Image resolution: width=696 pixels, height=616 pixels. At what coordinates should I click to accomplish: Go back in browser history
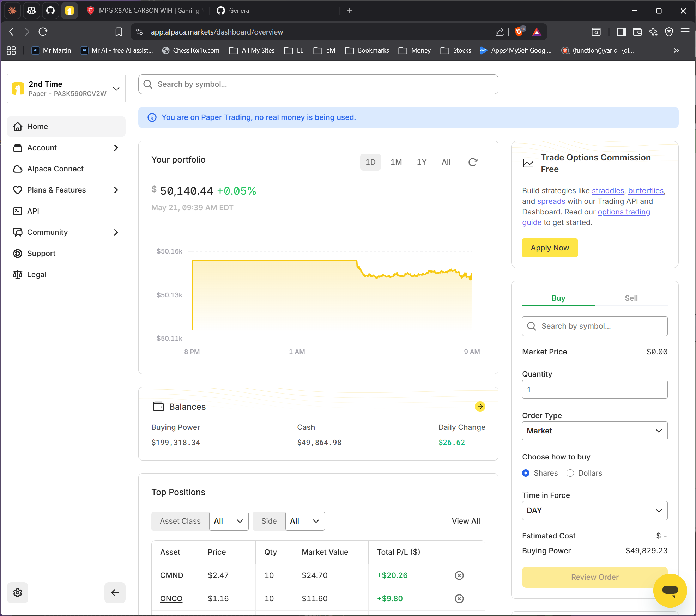point(12,32)
